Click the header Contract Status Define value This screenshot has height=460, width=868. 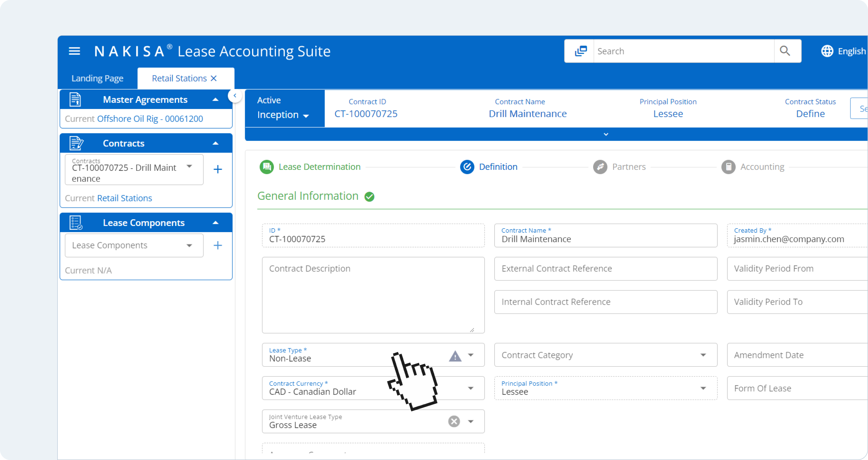pyautogui.click(x=810, y=114)
